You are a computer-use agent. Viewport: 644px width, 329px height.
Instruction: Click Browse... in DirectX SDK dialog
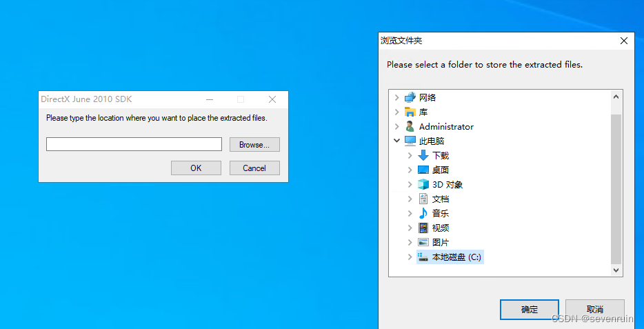coord(254,145)
